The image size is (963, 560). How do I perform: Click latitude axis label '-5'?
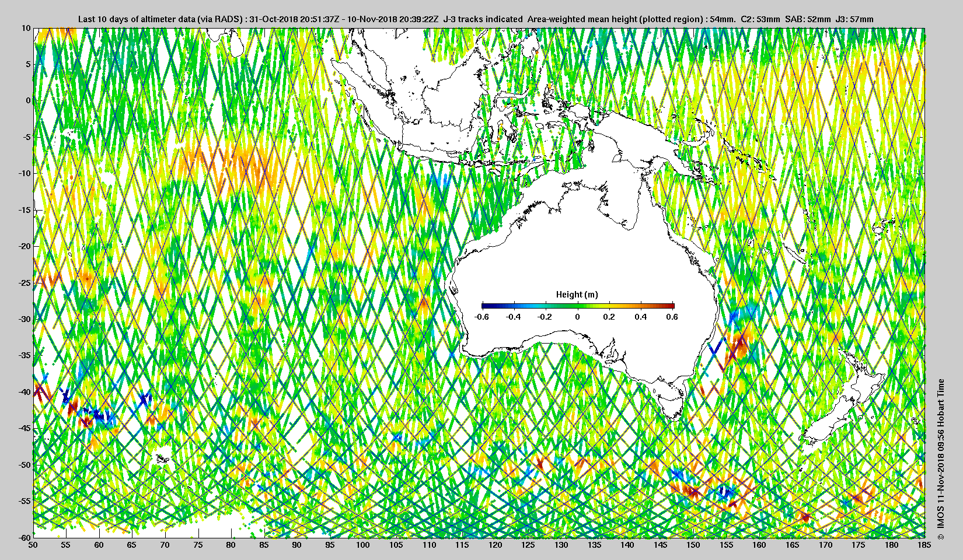[26, 137]
